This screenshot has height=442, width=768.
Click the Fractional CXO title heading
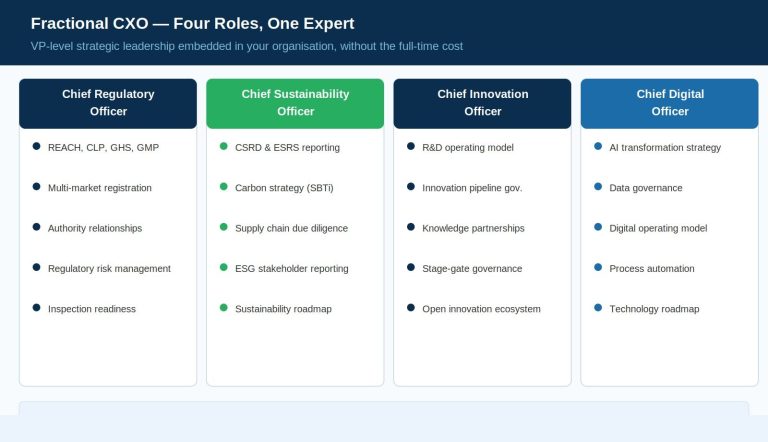tap(192, 24)
